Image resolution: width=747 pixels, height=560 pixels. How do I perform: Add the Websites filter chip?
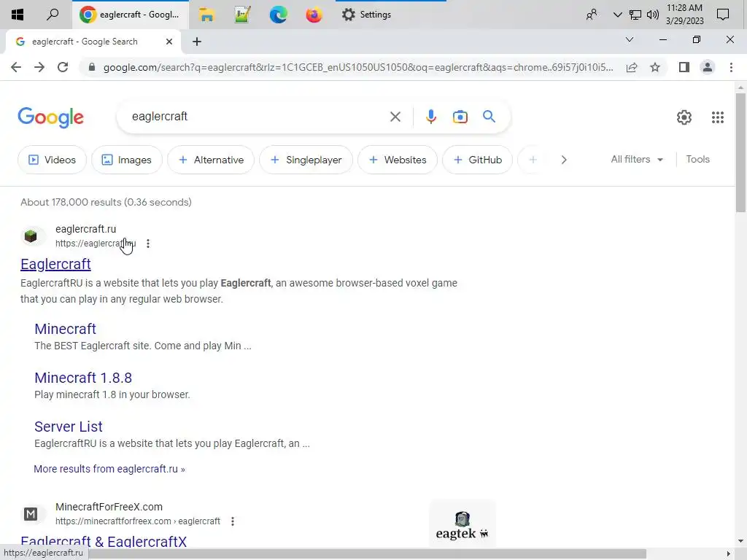click(x=398, y=160)
